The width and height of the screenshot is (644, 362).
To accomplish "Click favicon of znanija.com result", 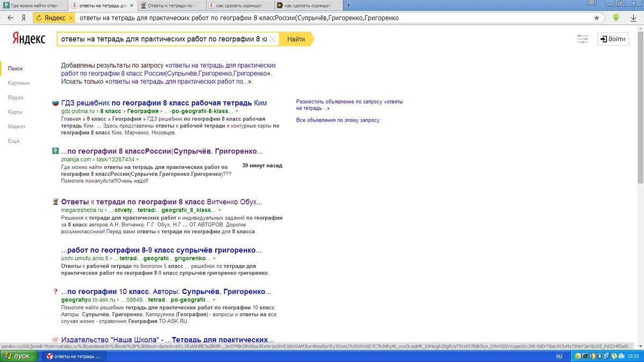I will click(x=55, y=151).
